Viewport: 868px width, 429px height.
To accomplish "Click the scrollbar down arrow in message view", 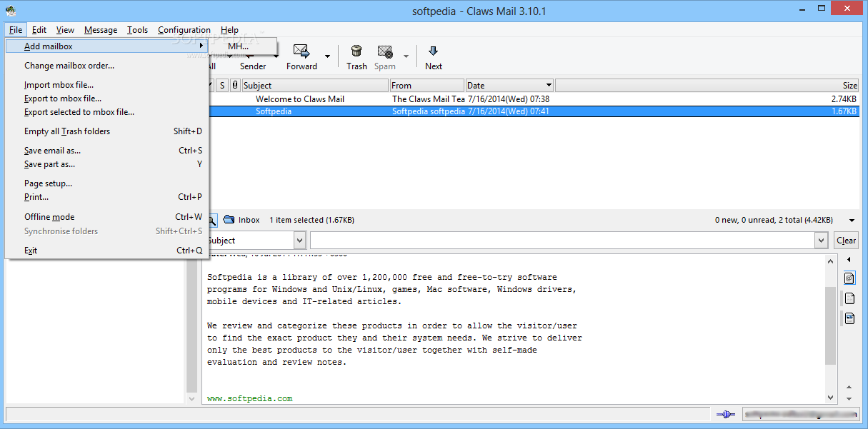I will (x=830, y=398).
